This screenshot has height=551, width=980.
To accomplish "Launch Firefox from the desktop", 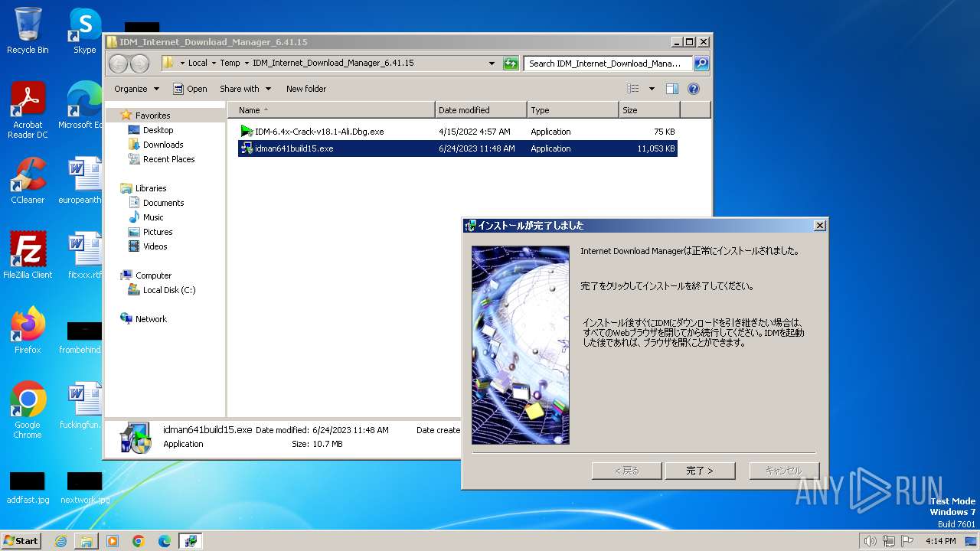I will click(x=28, y=331).
